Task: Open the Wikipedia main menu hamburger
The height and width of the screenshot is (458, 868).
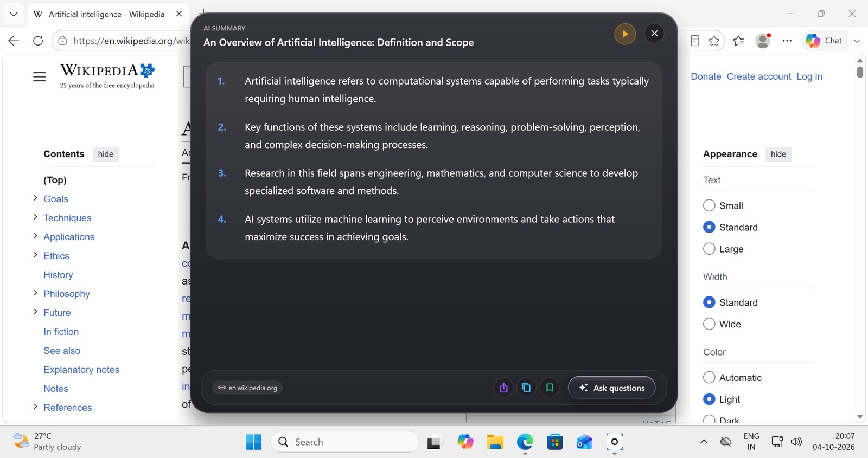Action: pos(40,76)
